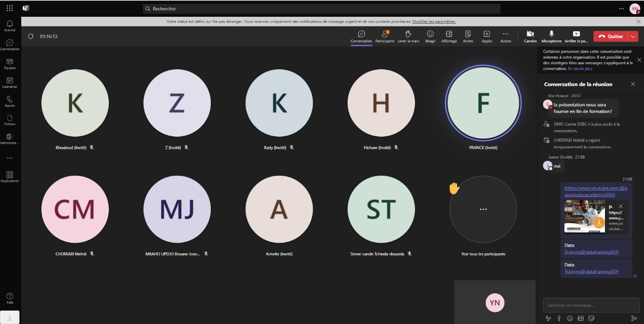Click the Saisissez un message field
Screen dimensions: 644x324
pyautogui.click(x=591, y=305)
